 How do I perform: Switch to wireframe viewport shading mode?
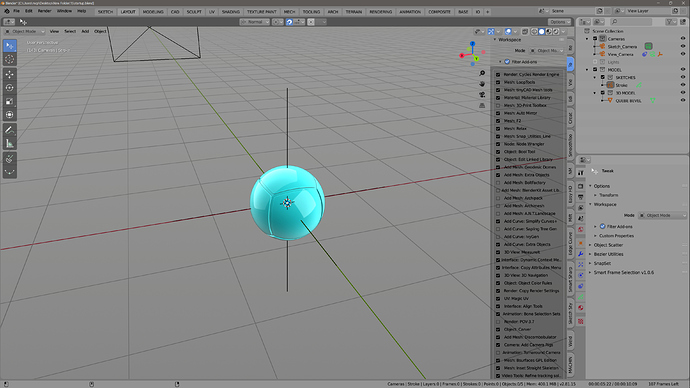[534, 32]
